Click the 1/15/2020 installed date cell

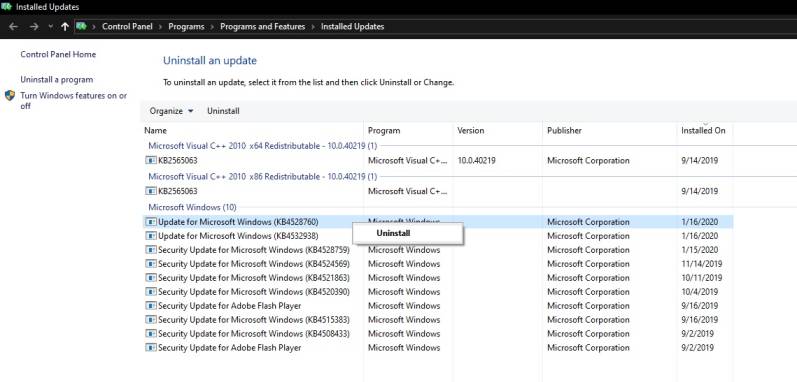(x=700, y=250)
